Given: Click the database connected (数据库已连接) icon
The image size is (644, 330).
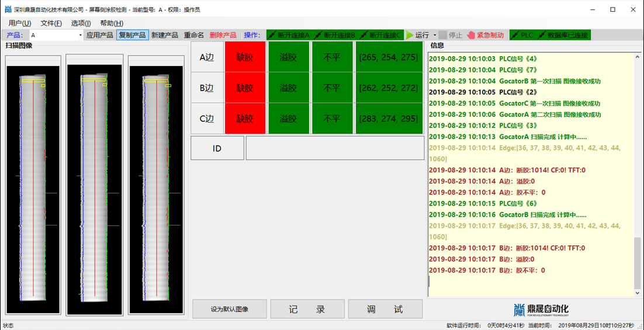Looking at the screenshot, I should click(541, 35).
